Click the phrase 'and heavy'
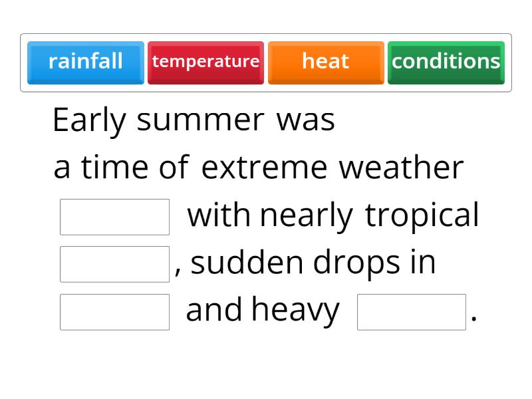The width and height of the screenshot is (532, 399). click(x=263, y=309)
